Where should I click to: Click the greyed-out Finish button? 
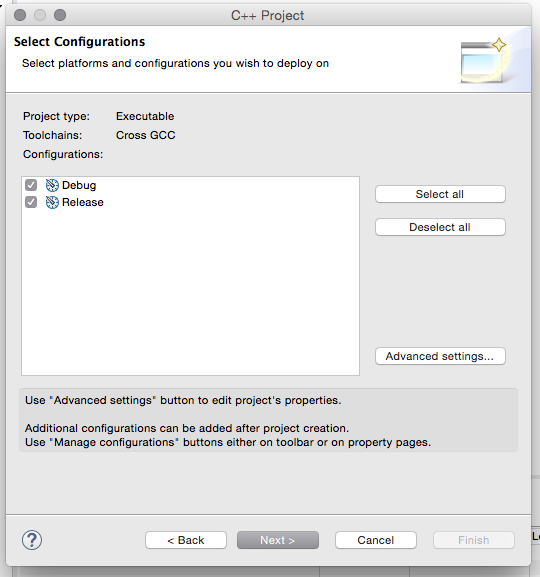474,540
